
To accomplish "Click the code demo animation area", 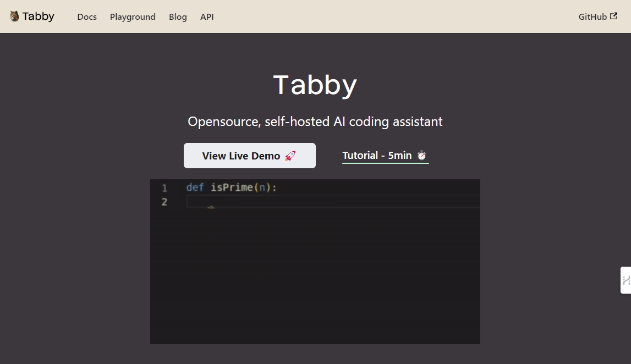I will [x=315, y=261].
